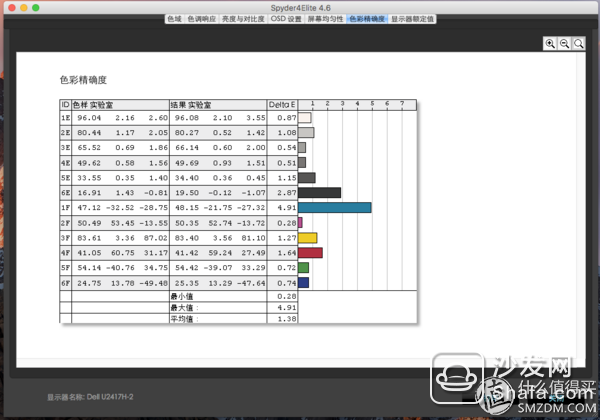Click the zoom in magnifier icon
The height and width of the screenshot is (420, 600).
point(550,43)
